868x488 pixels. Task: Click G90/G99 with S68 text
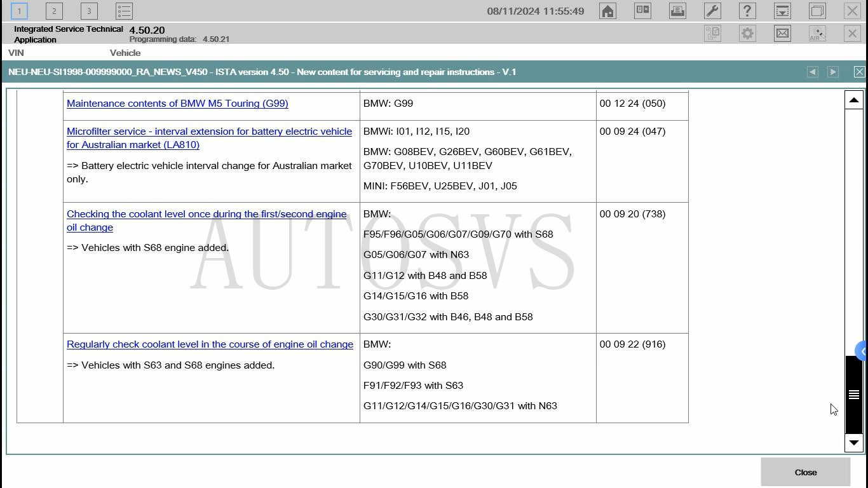[x=405, y=365]
